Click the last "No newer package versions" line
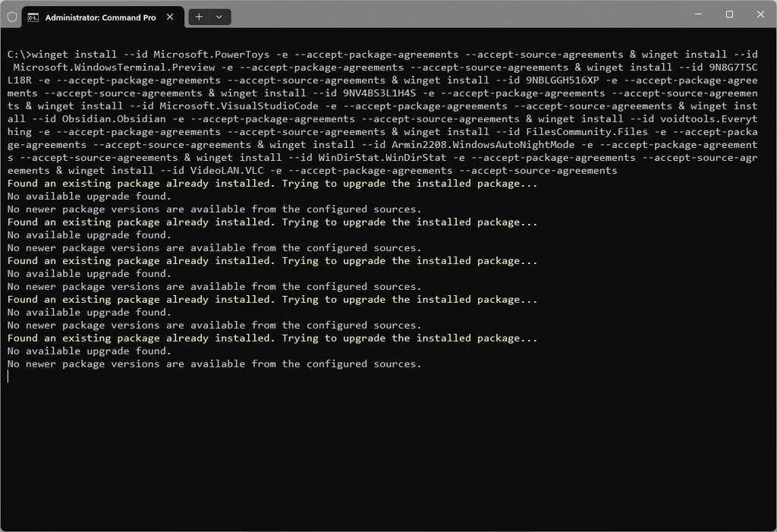This screenshot has width=777, height=532. pos(214,364)
